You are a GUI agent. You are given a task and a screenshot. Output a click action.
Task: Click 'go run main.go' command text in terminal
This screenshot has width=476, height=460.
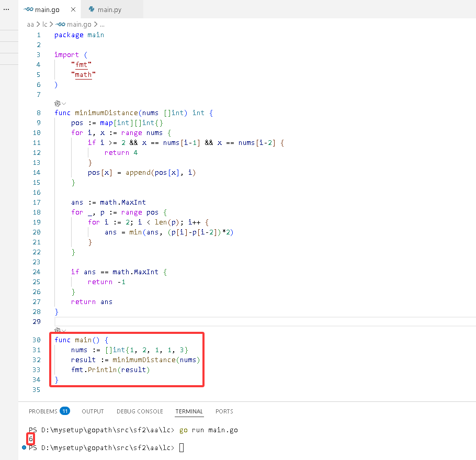click(209, 430)
